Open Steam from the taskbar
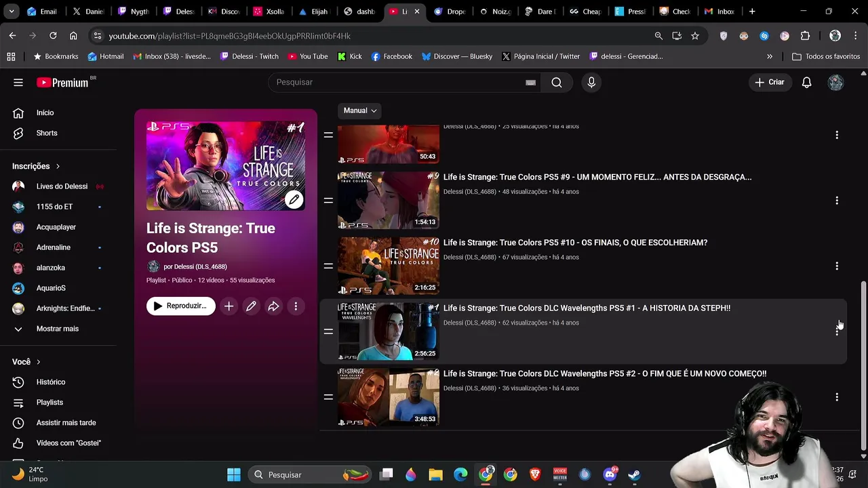 pyautogui.click(x=634, y=474)
